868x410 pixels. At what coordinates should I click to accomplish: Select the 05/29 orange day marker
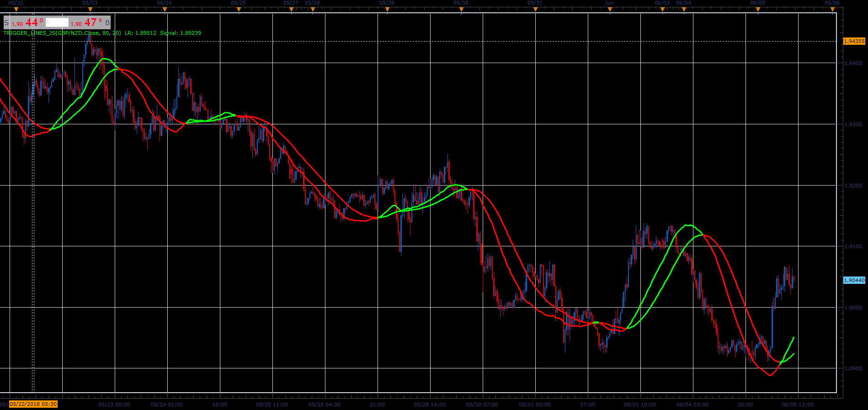pyautogui.click(x=387, y=9)
